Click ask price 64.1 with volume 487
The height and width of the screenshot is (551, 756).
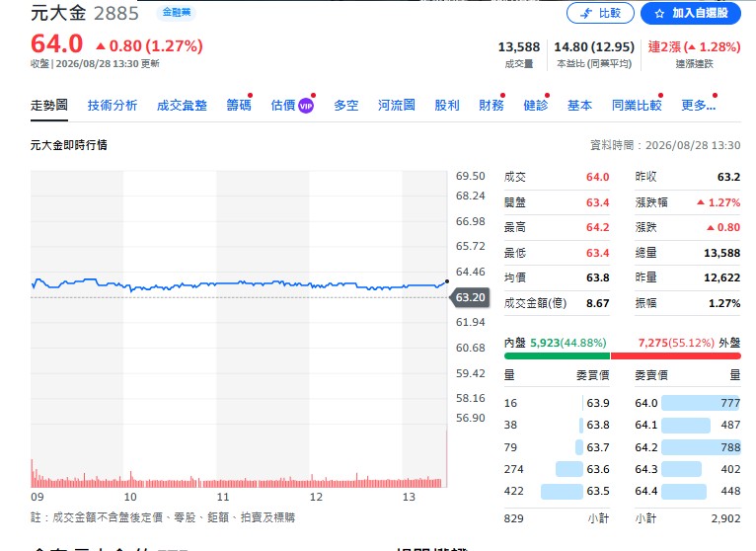(x=688, y=425)
